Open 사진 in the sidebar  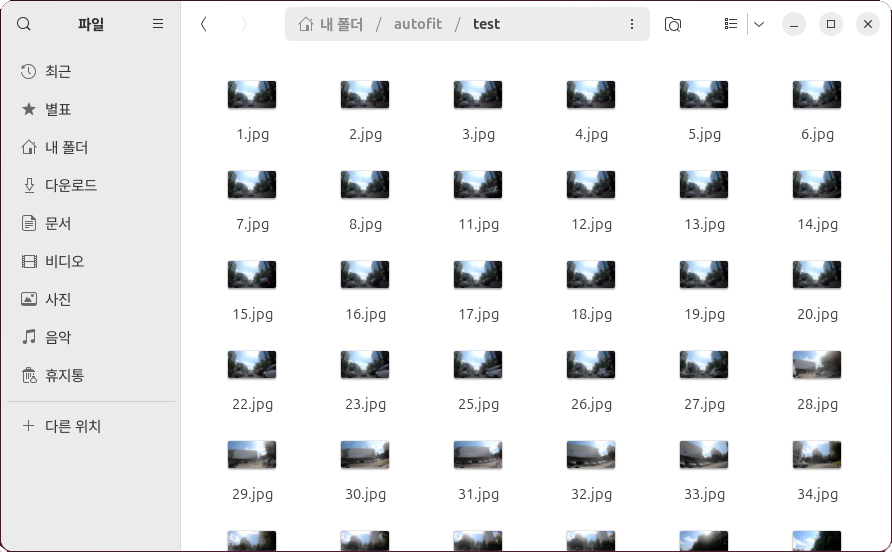point(91,299)
